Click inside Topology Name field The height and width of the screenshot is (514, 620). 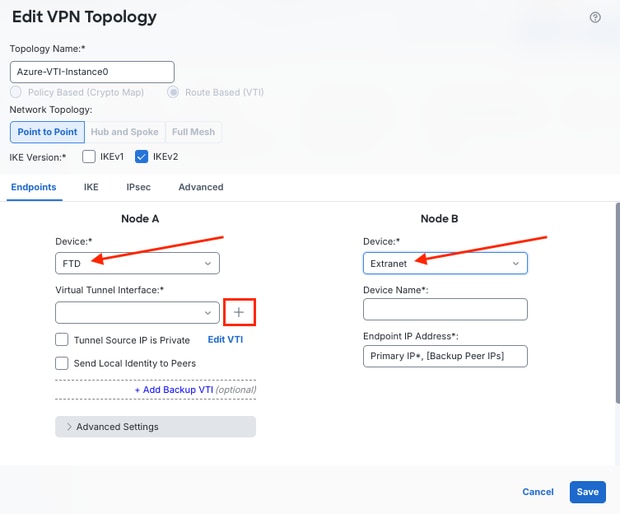tap(92, 72)
